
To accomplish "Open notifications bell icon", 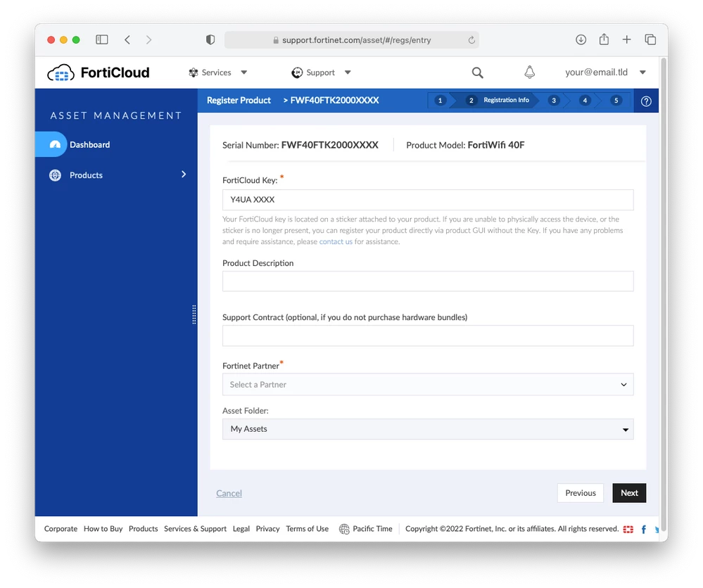I will coord(529,72).
